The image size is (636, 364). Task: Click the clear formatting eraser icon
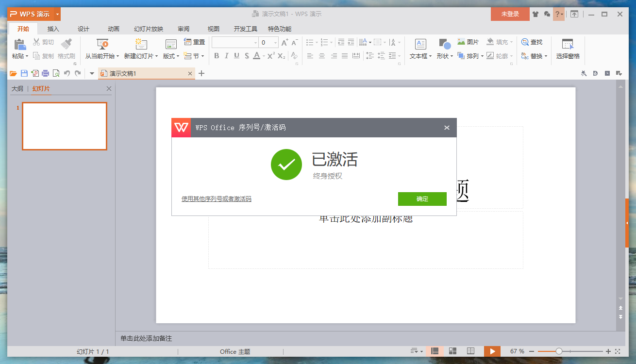[294, 56]
